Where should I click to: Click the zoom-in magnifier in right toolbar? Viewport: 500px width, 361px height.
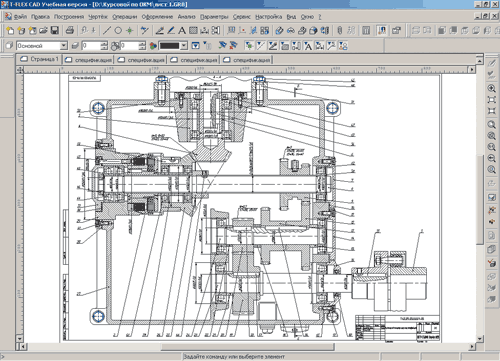coord(491,88)
